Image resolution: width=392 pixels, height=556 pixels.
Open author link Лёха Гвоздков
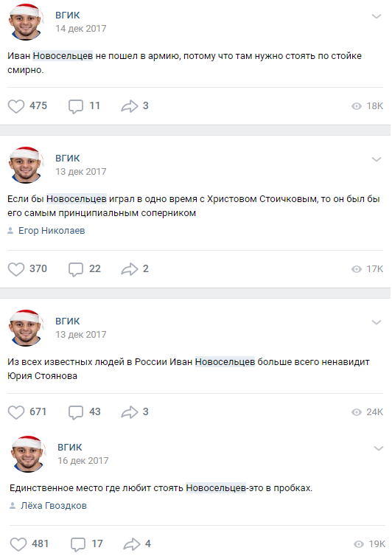54,506
